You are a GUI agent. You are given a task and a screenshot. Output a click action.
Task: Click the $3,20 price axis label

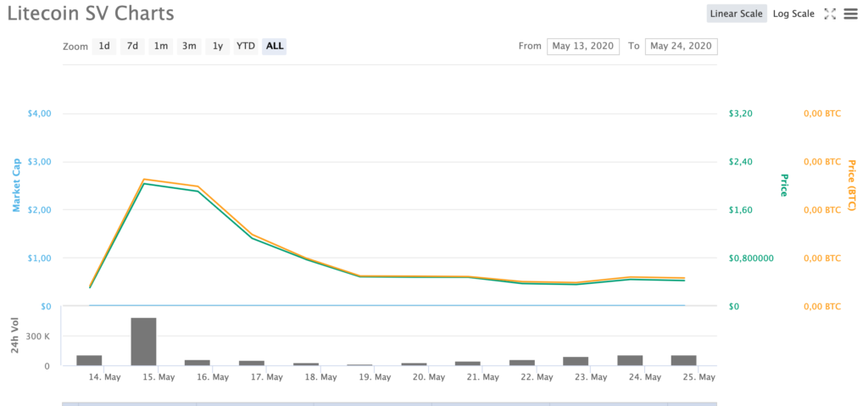pyautogui.click(x=740, y=114)
